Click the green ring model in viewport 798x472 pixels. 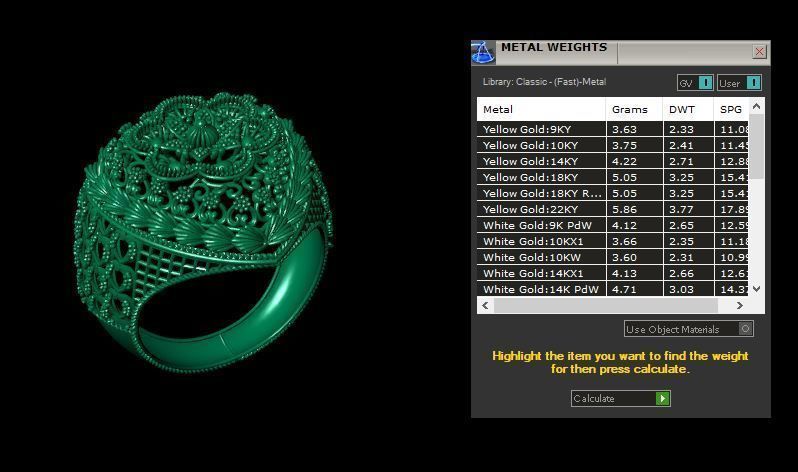point(204,232)
